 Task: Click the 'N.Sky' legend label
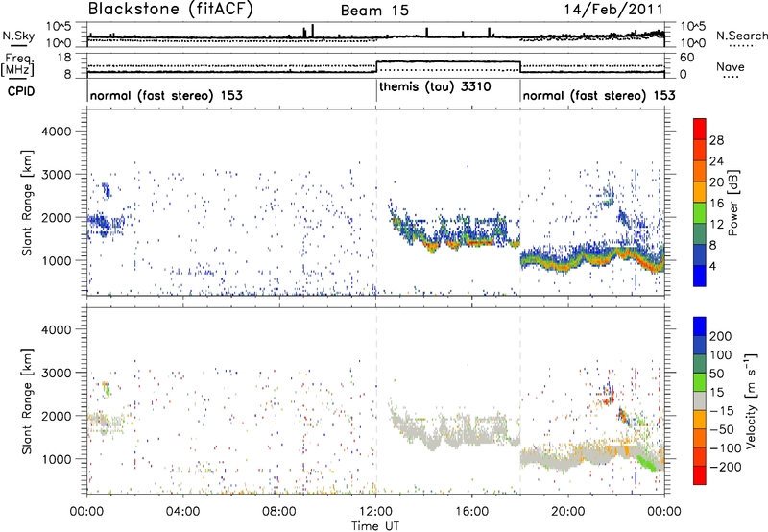[18, 36]
